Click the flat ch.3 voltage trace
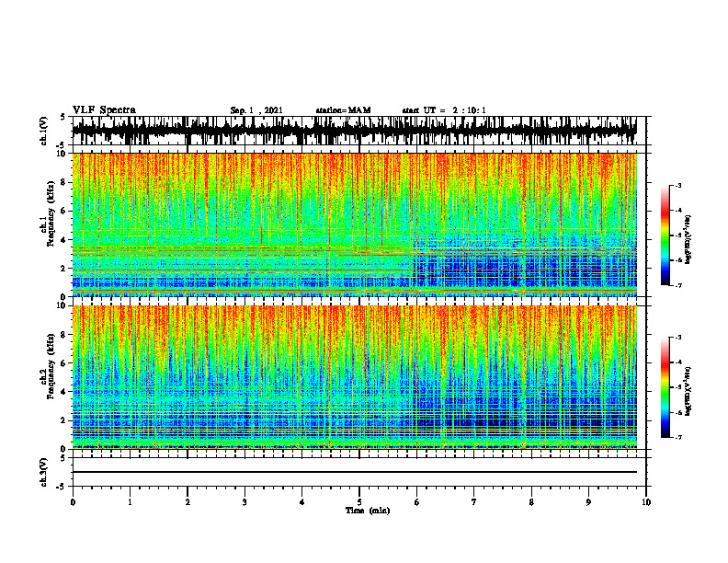 354,472
